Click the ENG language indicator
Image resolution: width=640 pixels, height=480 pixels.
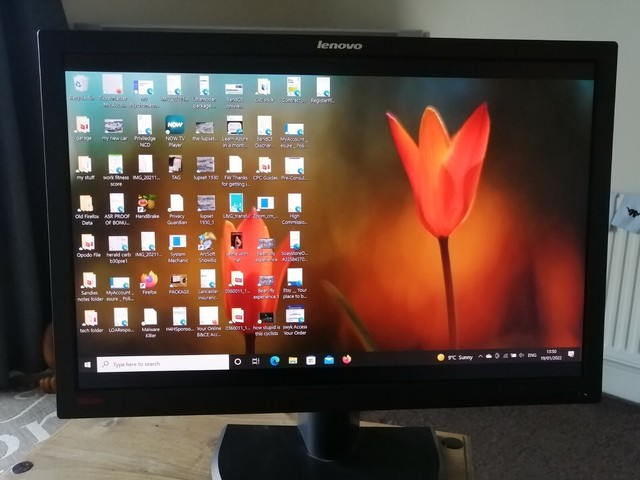(x=532, y=356)
